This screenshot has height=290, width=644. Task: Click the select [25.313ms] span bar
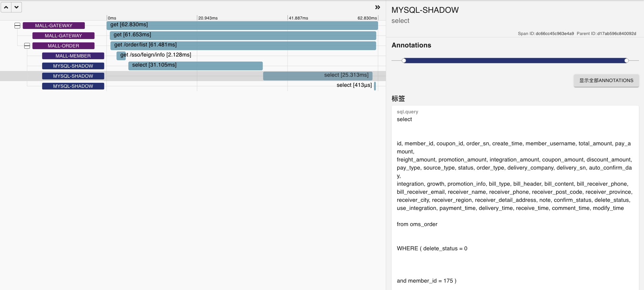point(318,76)
